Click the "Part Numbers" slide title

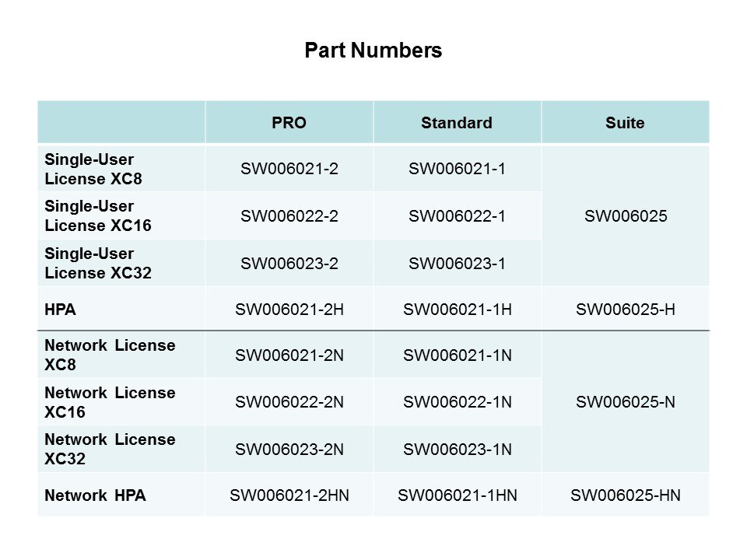click(373, 51)
